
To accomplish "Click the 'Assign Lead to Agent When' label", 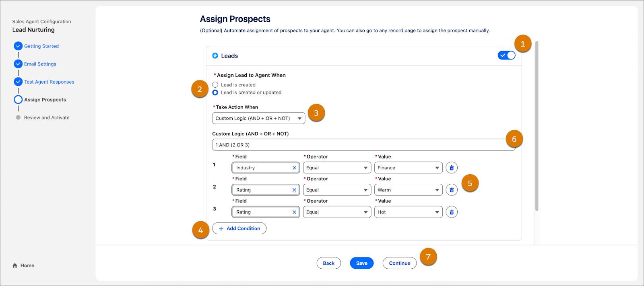I will click(x=251, y=75).
